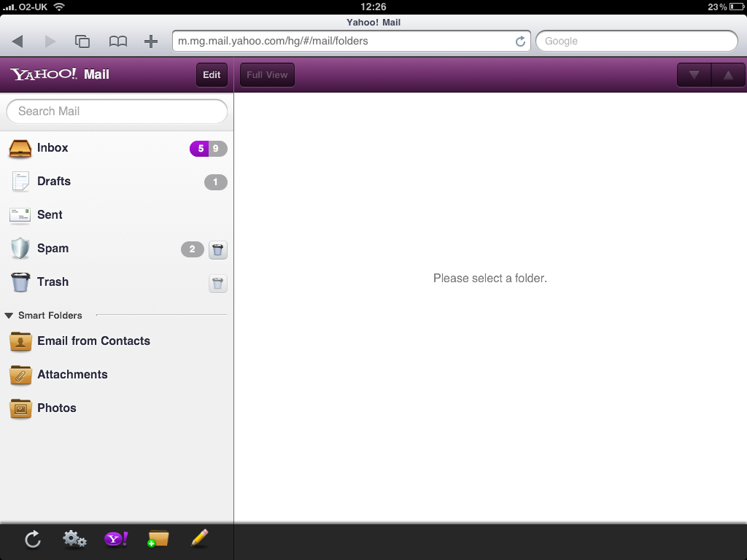
Task: Click the Spam shield icon
Action: (x=20, y=248)
